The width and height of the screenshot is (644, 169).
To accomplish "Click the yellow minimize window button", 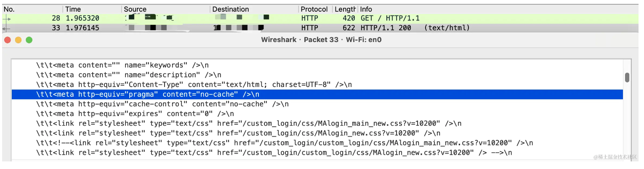I will click(18, 40).
